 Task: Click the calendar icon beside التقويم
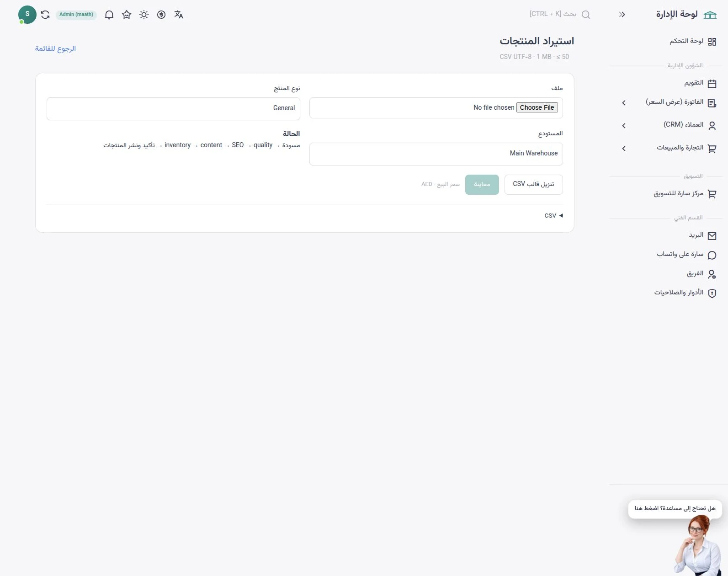(x=712, y=84)
